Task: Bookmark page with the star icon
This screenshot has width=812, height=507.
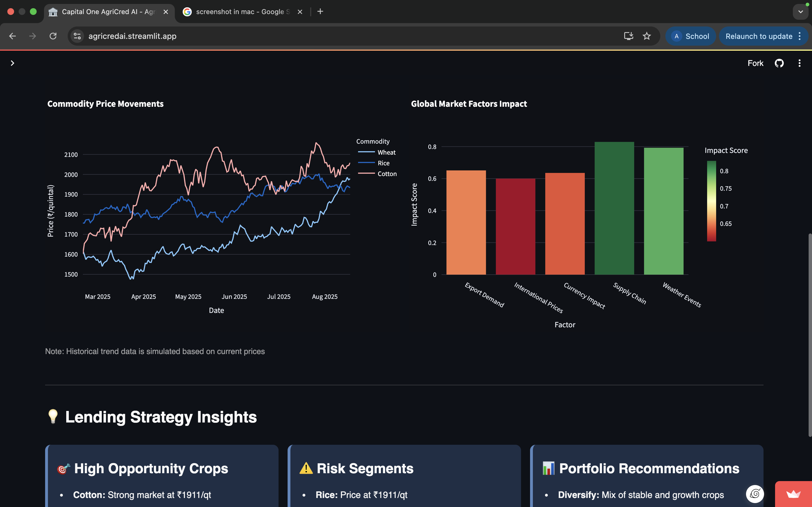Action: [x=646, y=36]
